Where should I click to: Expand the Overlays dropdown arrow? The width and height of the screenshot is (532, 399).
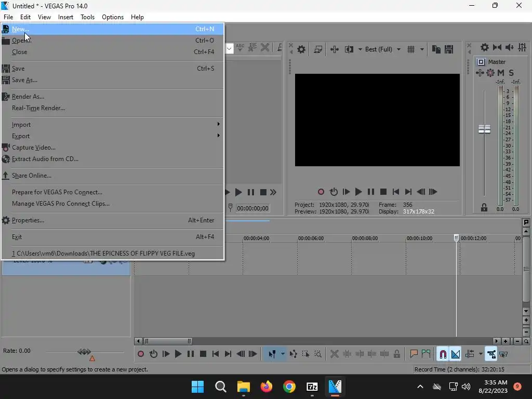coord(422,49)
